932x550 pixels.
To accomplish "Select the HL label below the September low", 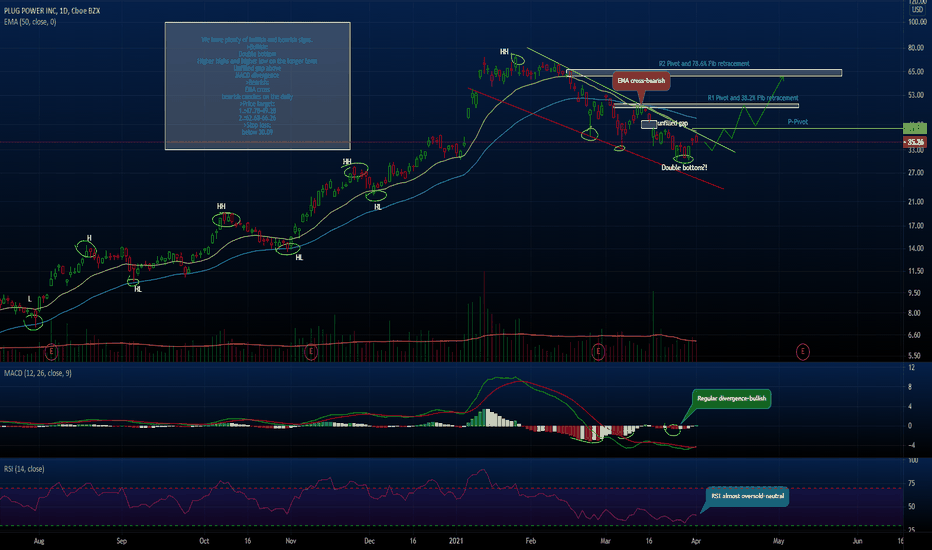I will tap(138, 289).
